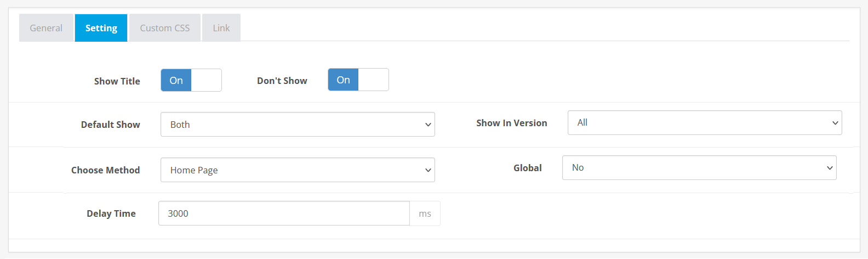Click the Delay Time label
The image size is (868, 259).
pyautogui.click(x=111, y=213)
